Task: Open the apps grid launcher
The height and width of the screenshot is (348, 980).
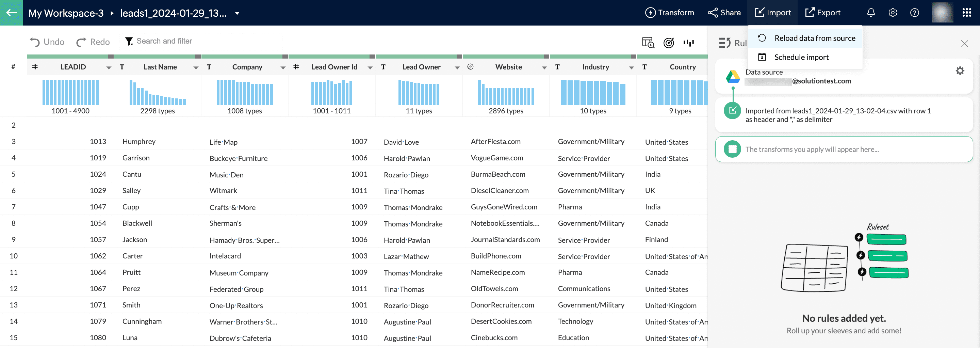Action: (967, 13)
